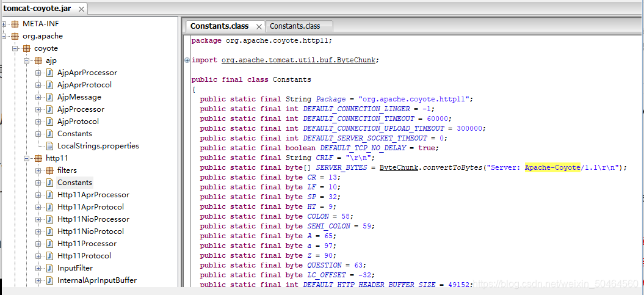
Task: Click the DEFAULT_CONNECTION_UPLOAD_TIMEOUT constant
Action: (x=373, y=128)
